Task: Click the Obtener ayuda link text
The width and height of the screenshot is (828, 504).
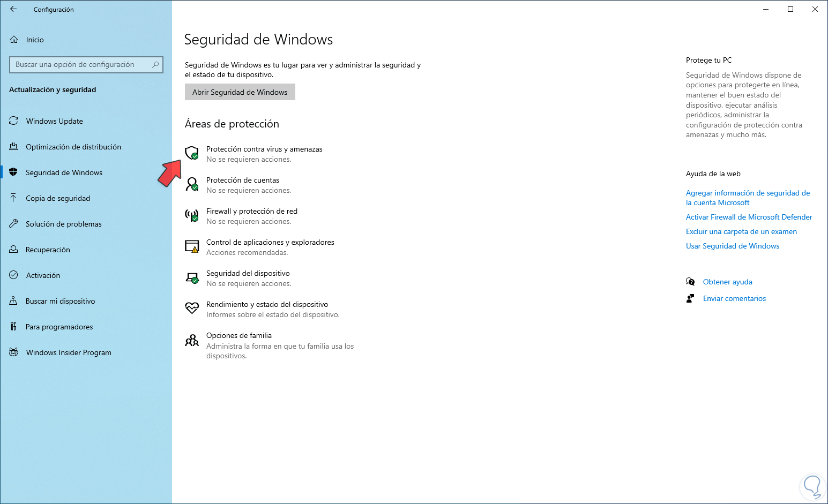Action: coord(728,282)
